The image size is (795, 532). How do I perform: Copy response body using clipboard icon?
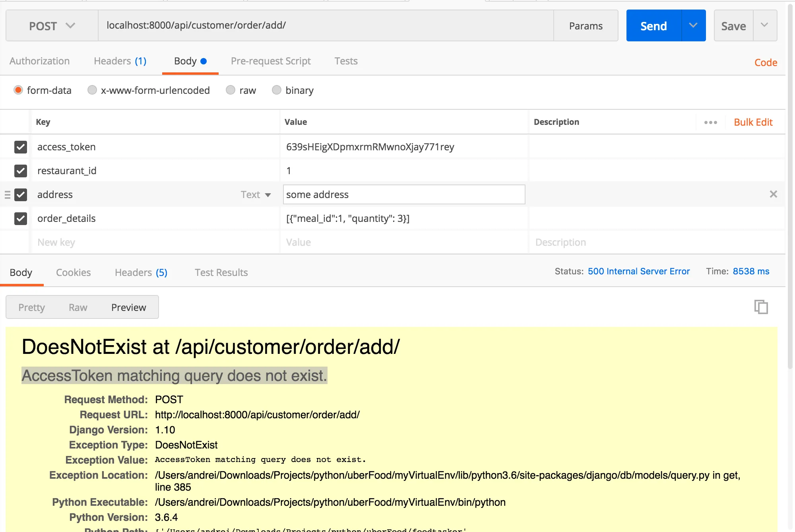[761, 307]
